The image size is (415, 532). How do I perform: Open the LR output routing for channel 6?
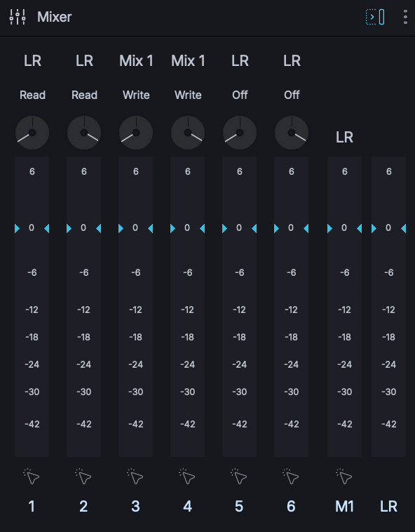[x=292, y=61]
